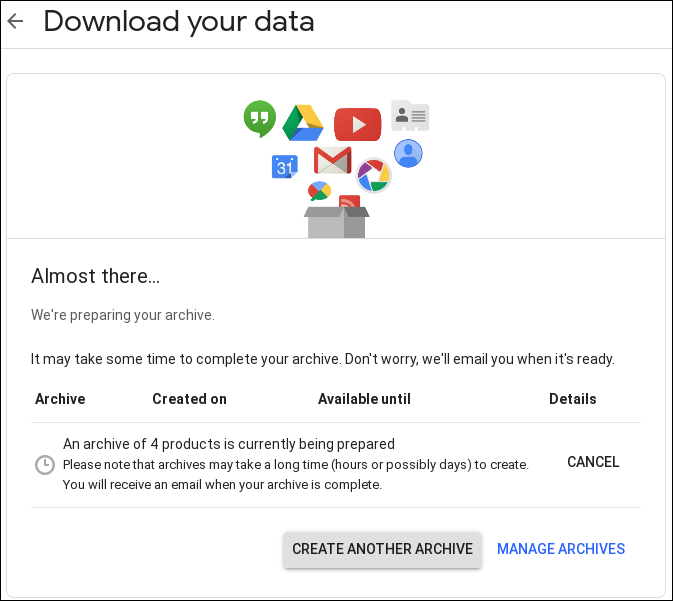
Task: Click the clock pending status icon
Action: [45, 465]
